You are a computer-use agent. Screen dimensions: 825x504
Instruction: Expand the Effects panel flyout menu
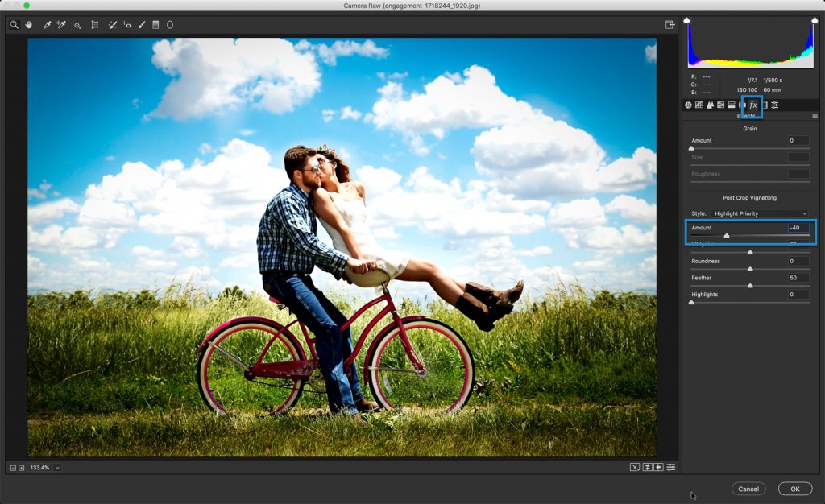(x=815, y=116)
